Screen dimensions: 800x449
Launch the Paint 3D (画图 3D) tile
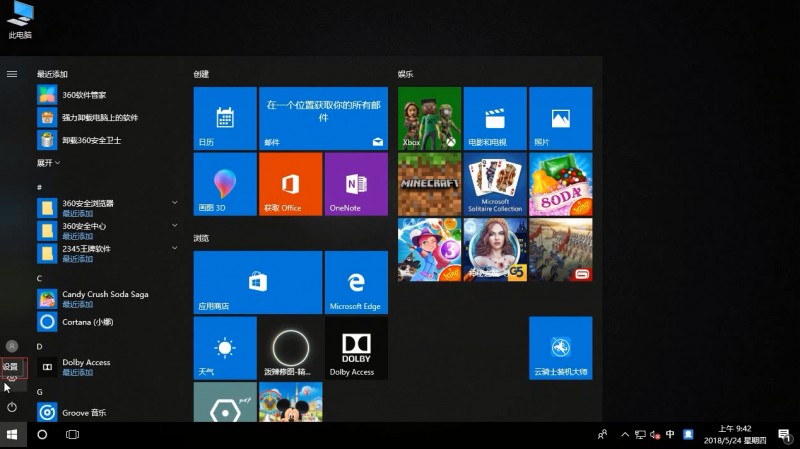[x=225, y=184]
